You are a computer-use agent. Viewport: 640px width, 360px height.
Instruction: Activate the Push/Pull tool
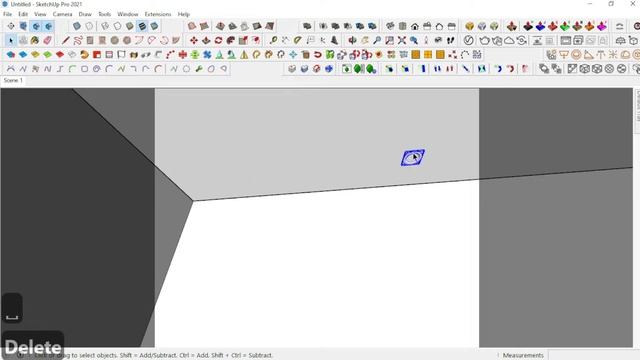pos(206,40)
